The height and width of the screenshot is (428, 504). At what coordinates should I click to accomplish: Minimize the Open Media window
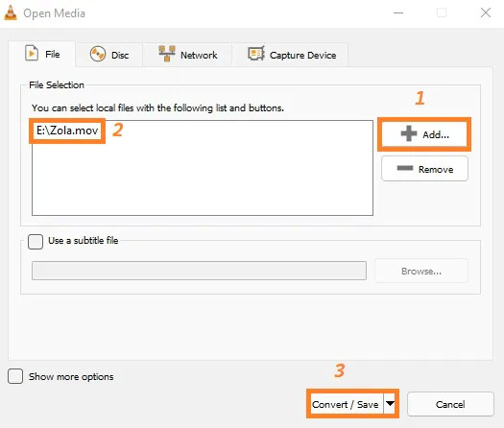click(x=398, y=12)
